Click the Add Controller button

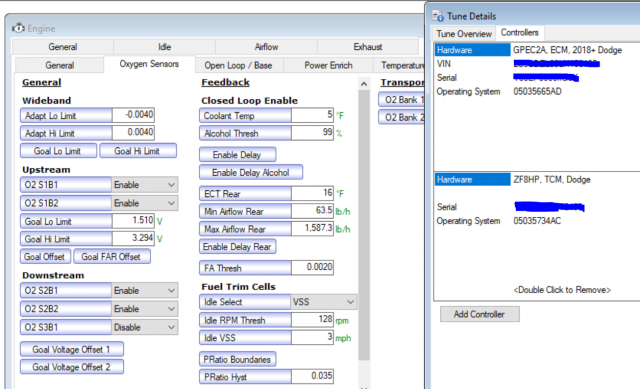pyautogui.click(x=480, y=314)
